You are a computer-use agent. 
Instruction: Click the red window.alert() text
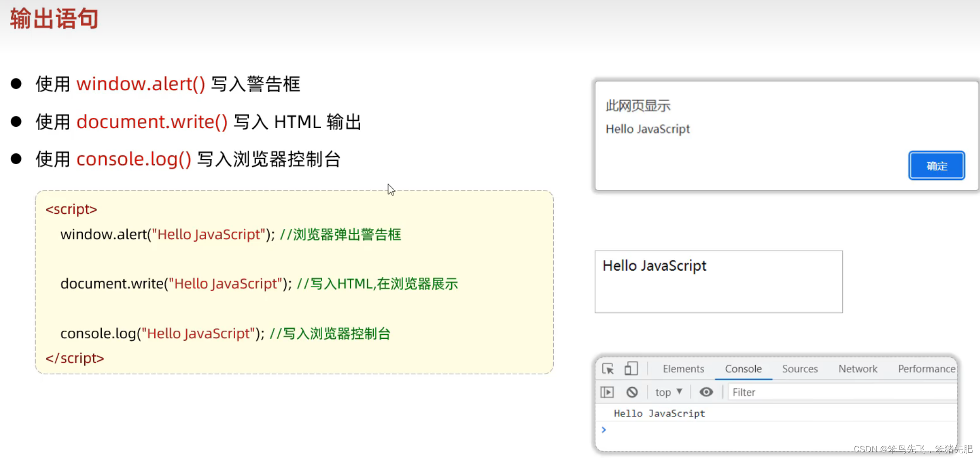pyautogui.click(x=141, y=84)
